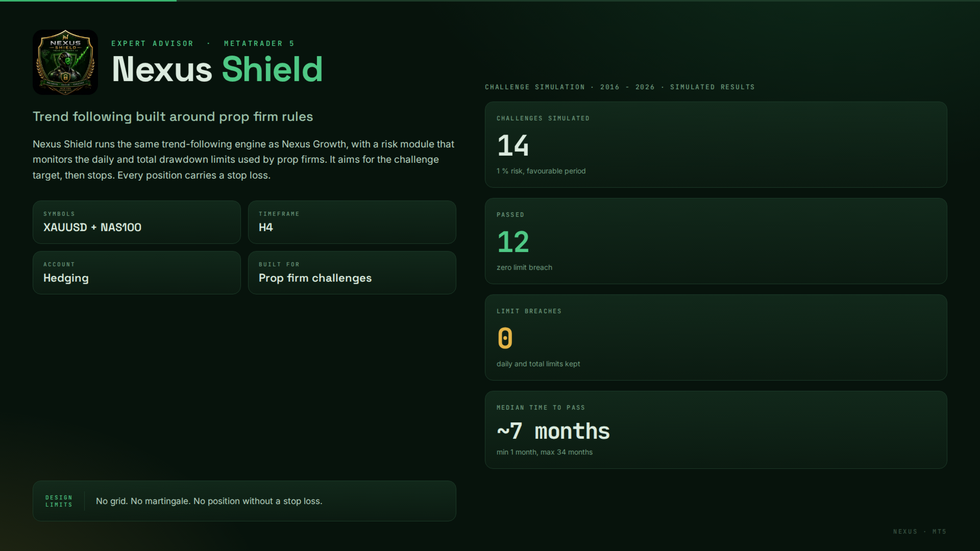The height and width of the screenshot is (551, 980).
Task: Click the '~7 months' value
Action: tap(553, 431)
